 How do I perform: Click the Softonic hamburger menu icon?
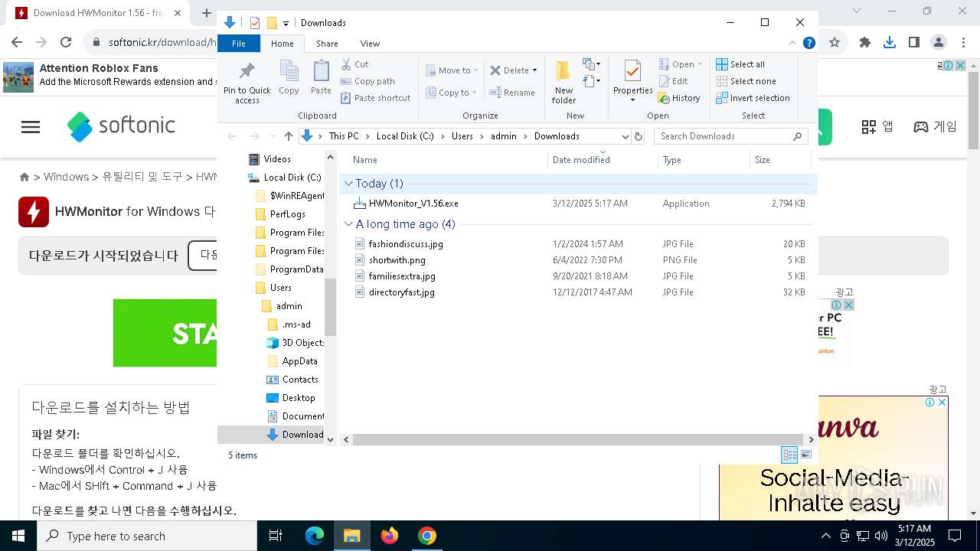pos(31,127)
